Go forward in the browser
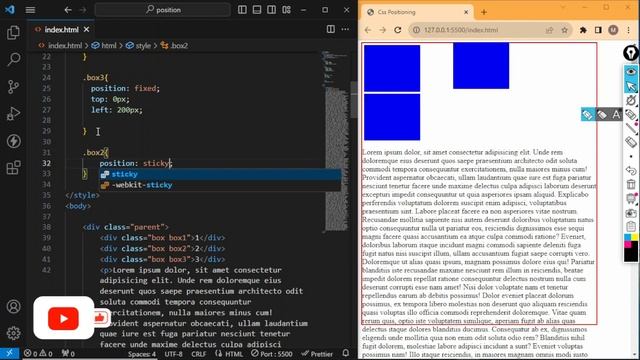The width and height of the screenshot is (640, 360). pos(382,30)
